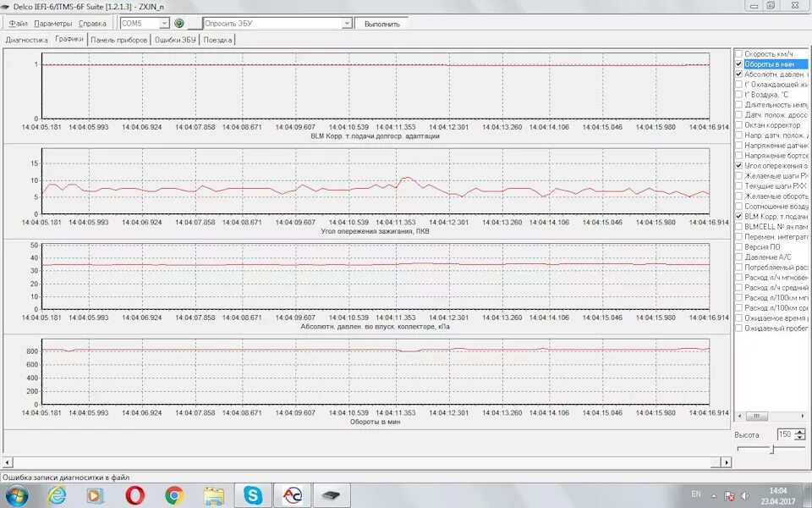
Task: Open the Ошибки ЭБУ tab
Action: pos(175,40)
